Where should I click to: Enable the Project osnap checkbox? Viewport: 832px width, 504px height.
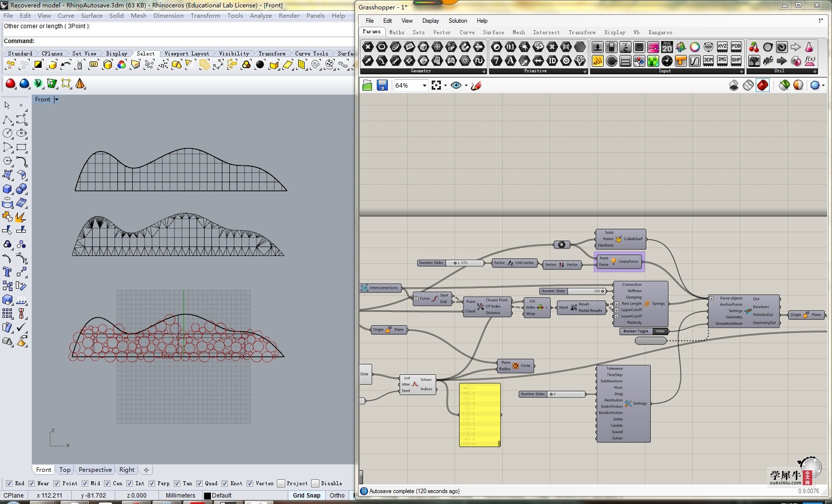(x=281, y=483)
